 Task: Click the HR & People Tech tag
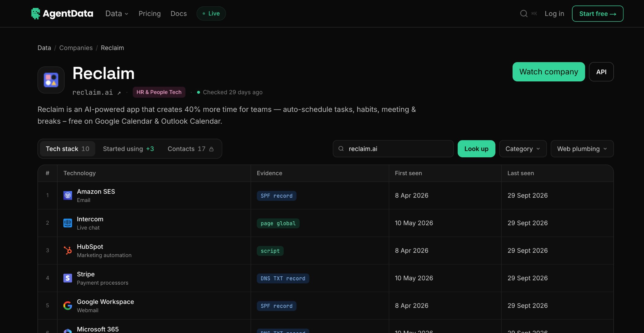159,92
